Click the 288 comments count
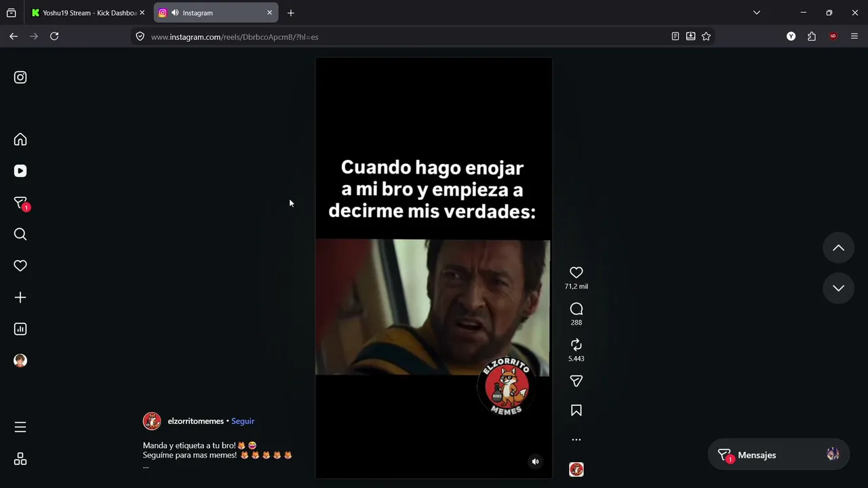 pos(576,323)
